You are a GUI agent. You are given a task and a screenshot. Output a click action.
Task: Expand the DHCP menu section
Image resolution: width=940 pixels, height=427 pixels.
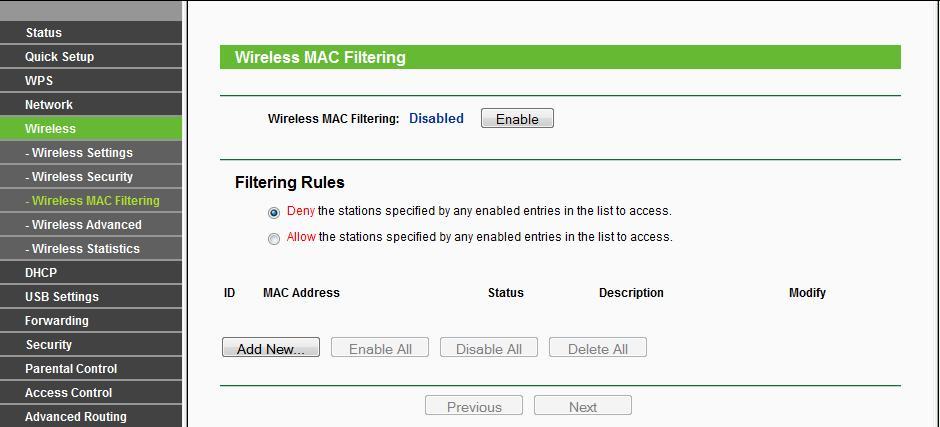point(91,272)
